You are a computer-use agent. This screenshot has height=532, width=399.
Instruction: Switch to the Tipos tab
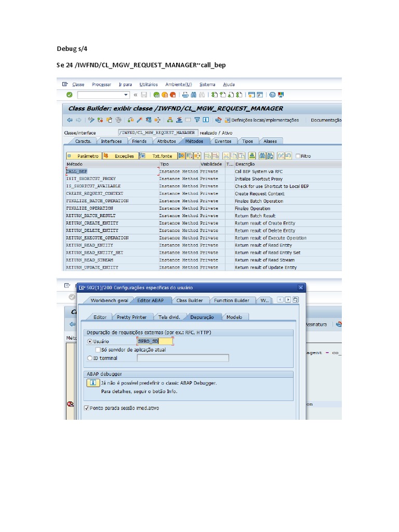pyautogui.click(x=247, y=141)
